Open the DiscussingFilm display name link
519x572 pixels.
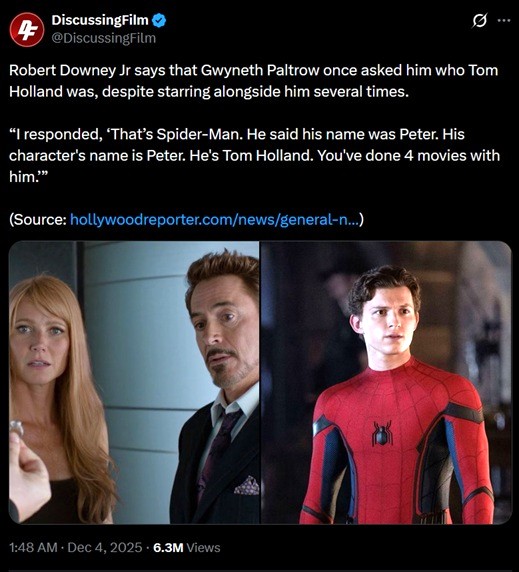[100, 20]
